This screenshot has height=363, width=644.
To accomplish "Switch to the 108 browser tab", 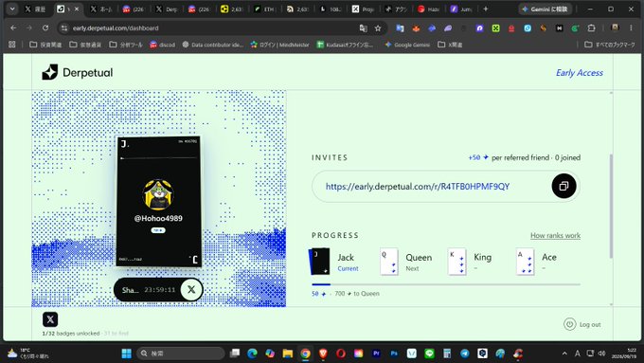I will [x=330, y=9].
